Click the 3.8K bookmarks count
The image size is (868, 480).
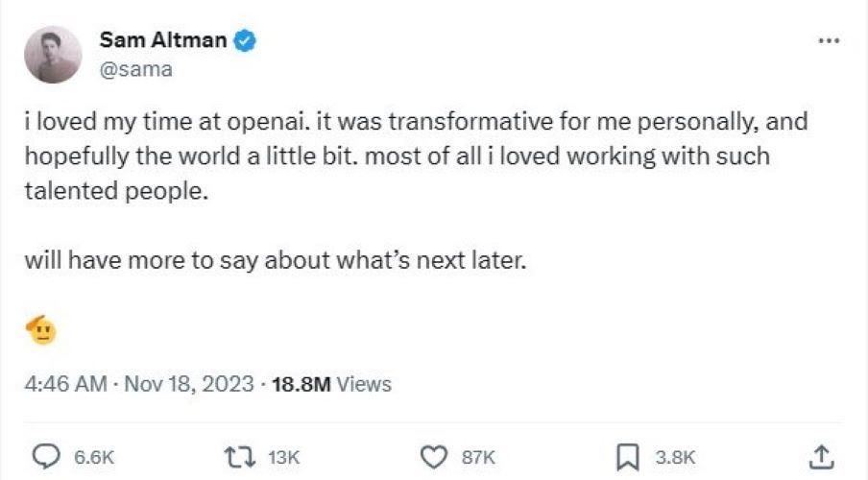tap(675, 457)
